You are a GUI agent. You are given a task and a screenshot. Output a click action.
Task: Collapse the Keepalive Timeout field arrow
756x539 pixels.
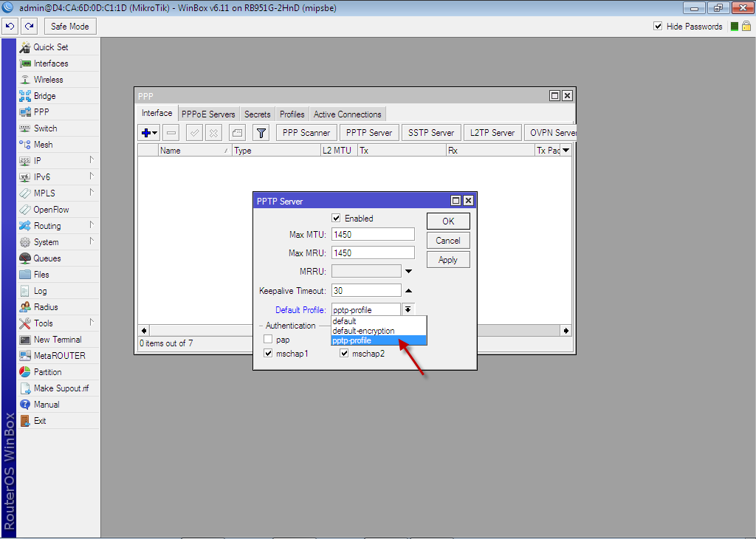pos(408,291)
